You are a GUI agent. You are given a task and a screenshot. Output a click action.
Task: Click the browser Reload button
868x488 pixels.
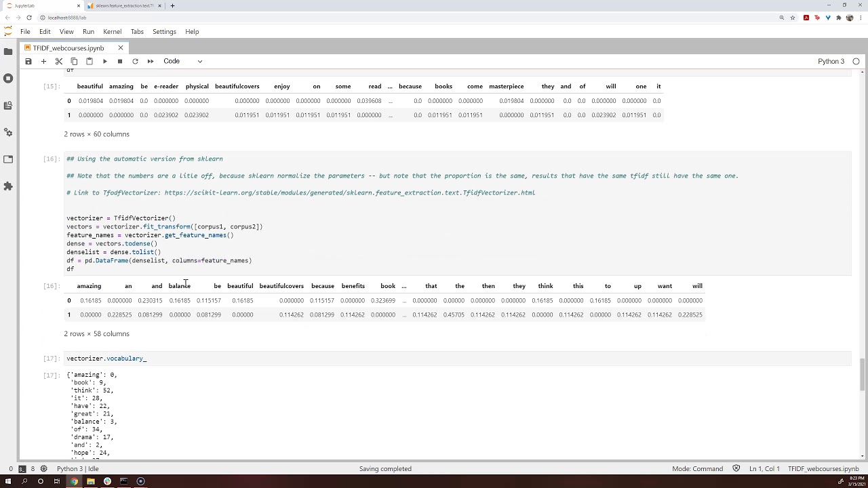[x=28, y=18]
